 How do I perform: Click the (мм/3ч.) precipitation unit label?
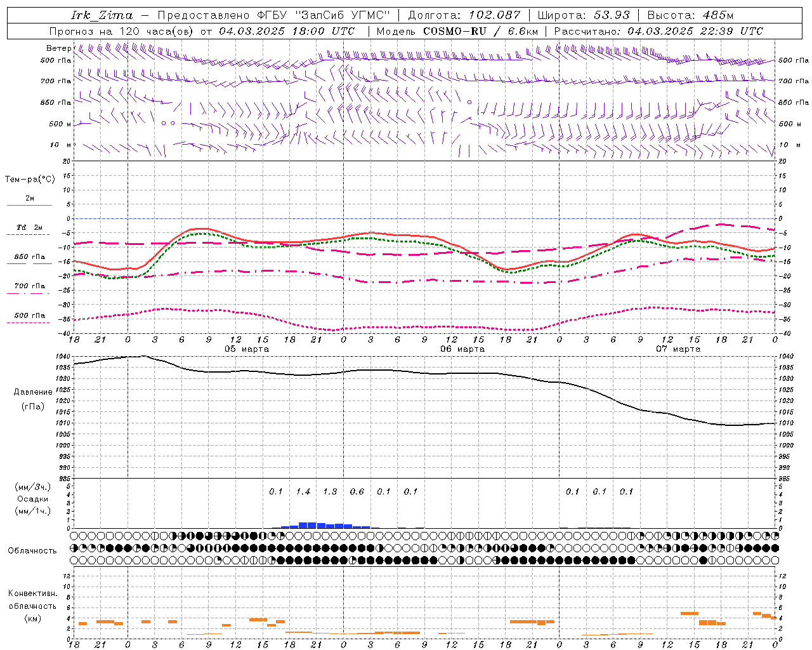pyautogui.click(x=33, y=487)
